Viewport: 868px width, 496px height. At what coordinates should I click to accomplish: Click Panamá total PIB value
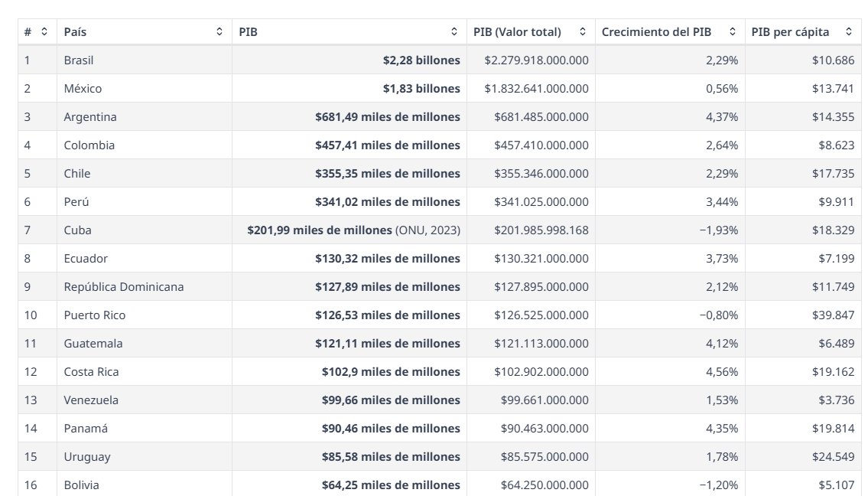tap(545, 428)
